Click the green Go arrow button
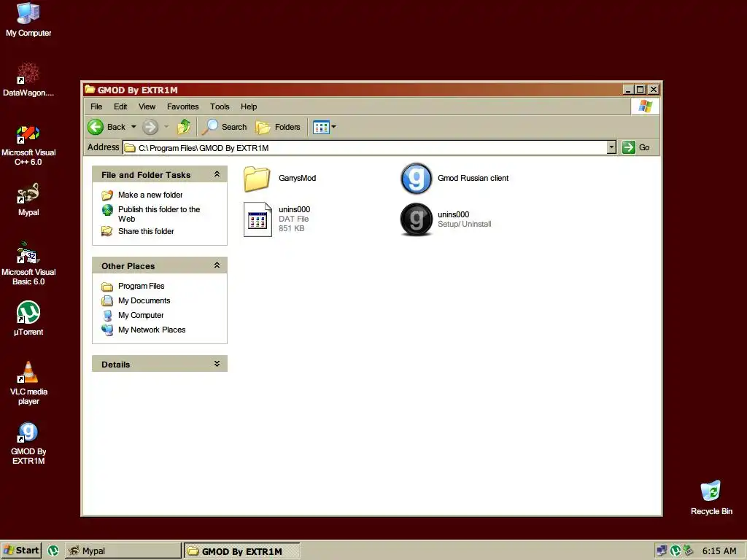The image size is (747, 560). [x=629, y=147]
